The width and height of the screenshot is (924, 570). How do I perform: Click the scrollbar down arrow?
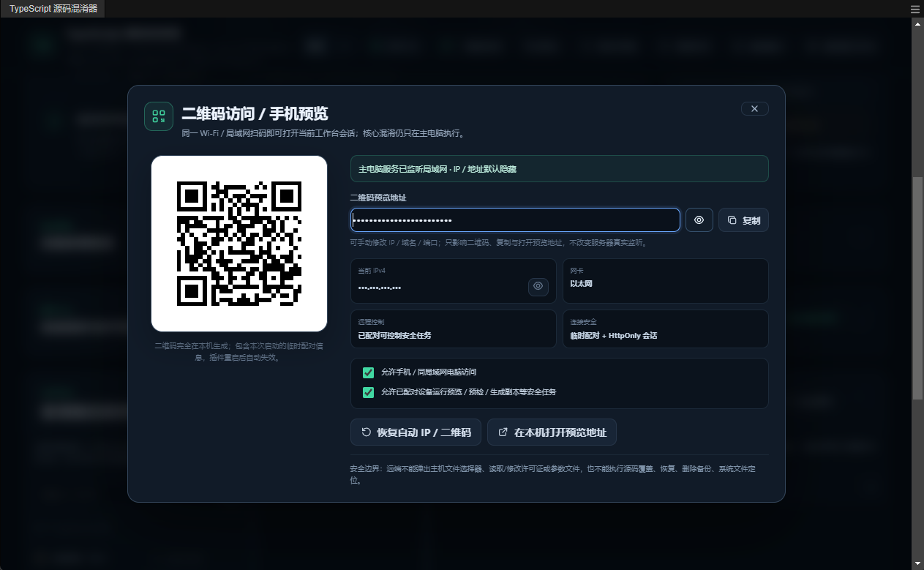pyautogui.click(x=917, y=563)
